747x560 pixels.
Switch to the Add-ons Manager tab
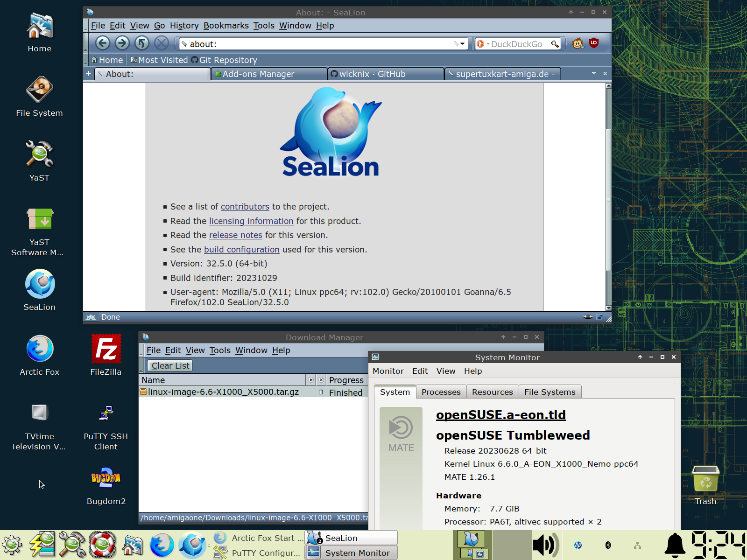pos(269,74)
